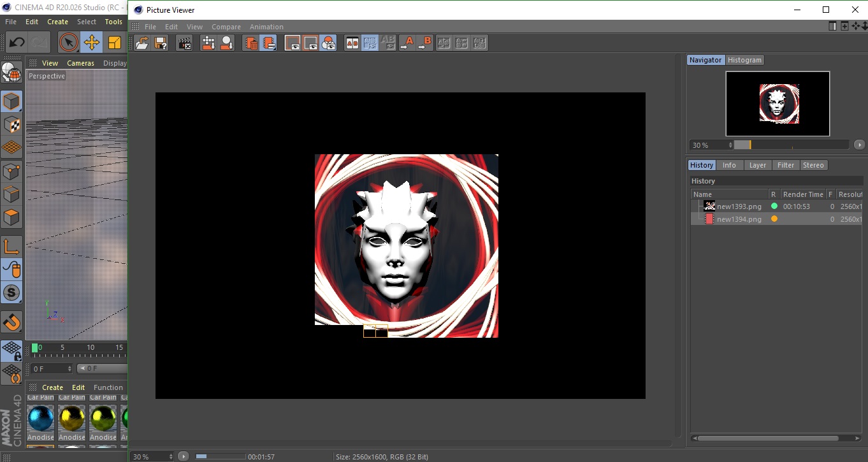Switch to the Info tab
This screenshot has height=462, width=868.
(x=729, y=165)
